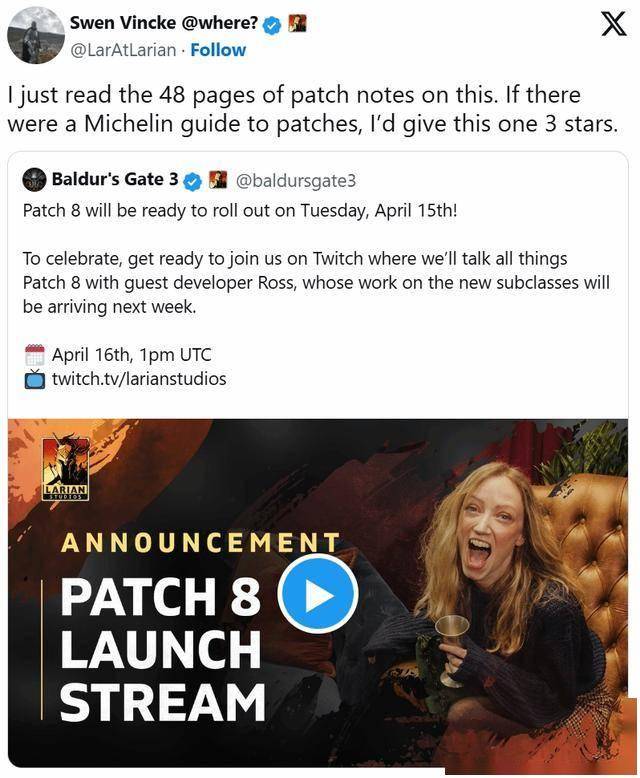Image resolution: width=640 pixels, height=778 pixels.
Task: Follow the @LarAtLarian account
Action: [x=218, y=50]
